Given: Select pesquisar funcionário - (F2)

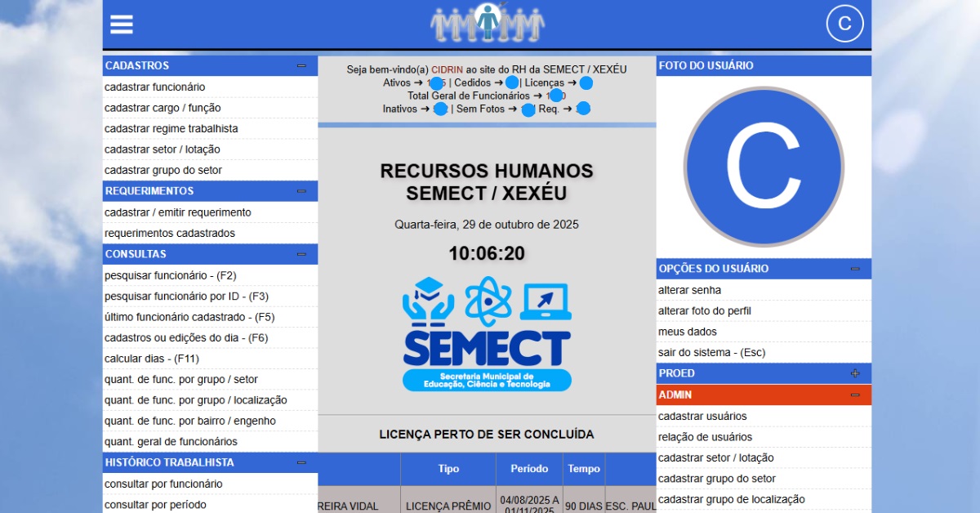Looking at the screenshot, I should pos(171,275).
